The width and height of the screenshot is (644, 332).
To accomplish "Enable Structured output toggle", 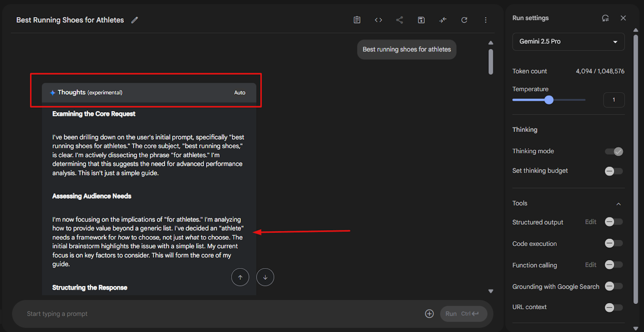I will pyautogui.click(x=614, y=222).
